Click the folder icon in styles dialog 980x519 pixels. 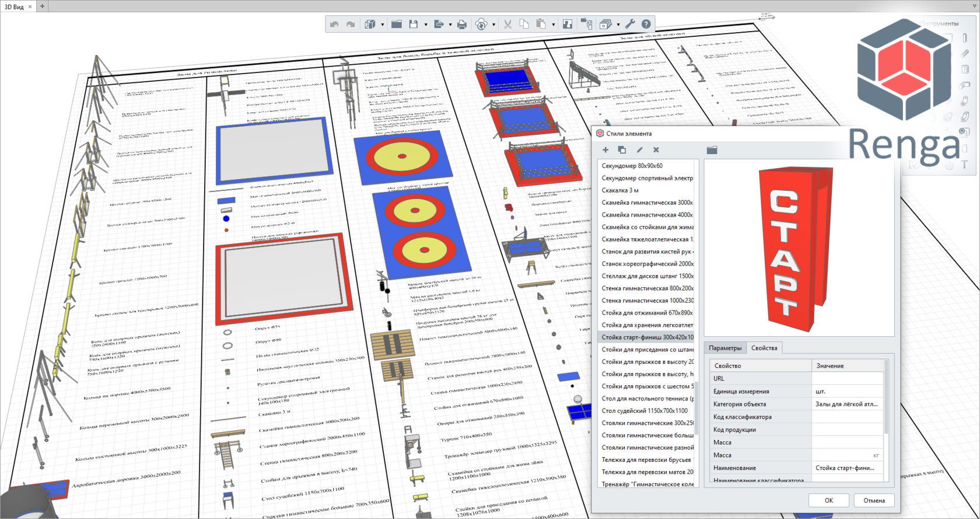coord(712,150)
